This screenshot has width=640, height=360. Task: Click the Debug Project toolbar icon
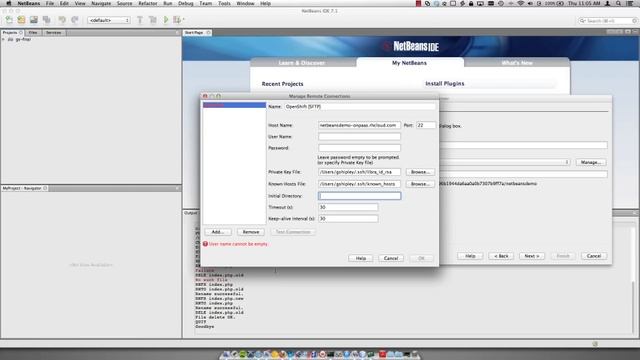(x=178, y=20)
